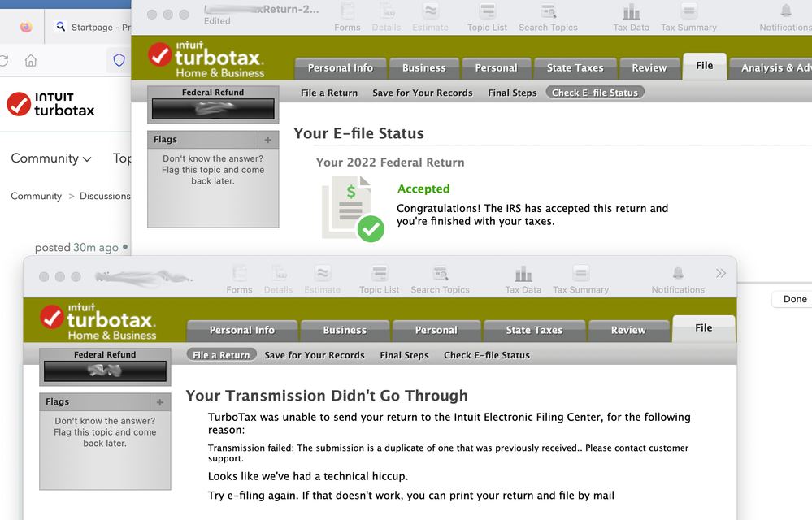This screenshot has height=520, width=812.
Task: Click Final Steps subtab in the front window
Action: [405, 355]
